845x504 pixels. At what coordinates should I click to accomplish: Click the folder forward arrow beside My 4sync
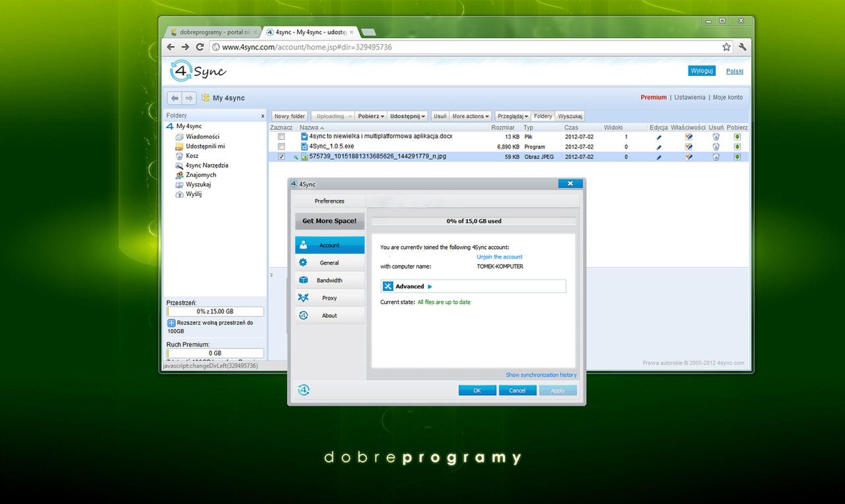tap(189, 98)
